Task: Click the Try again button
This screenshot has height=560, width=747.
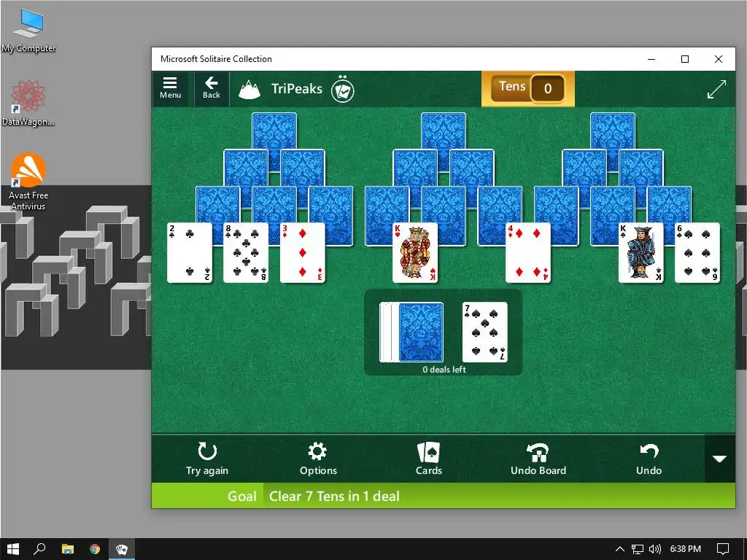Action: (207, 459)
